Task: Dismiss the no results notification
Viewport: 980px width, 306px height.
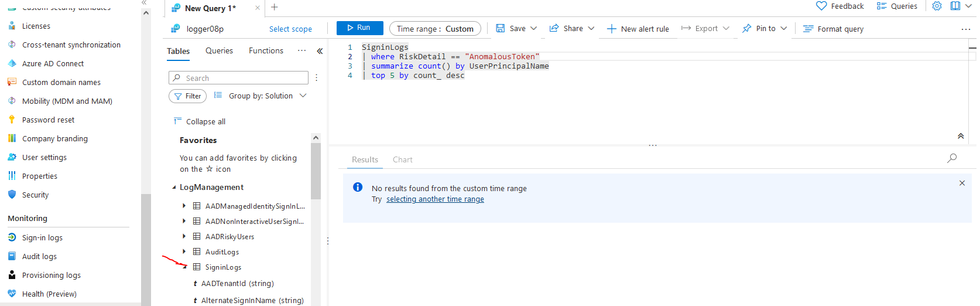Action: (962, 183)
